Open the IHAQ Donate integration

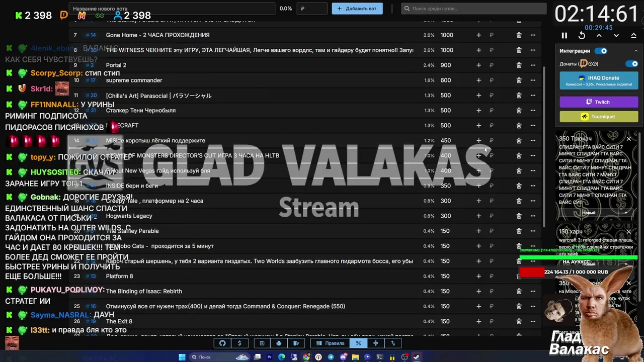click(x=599, y=80)
